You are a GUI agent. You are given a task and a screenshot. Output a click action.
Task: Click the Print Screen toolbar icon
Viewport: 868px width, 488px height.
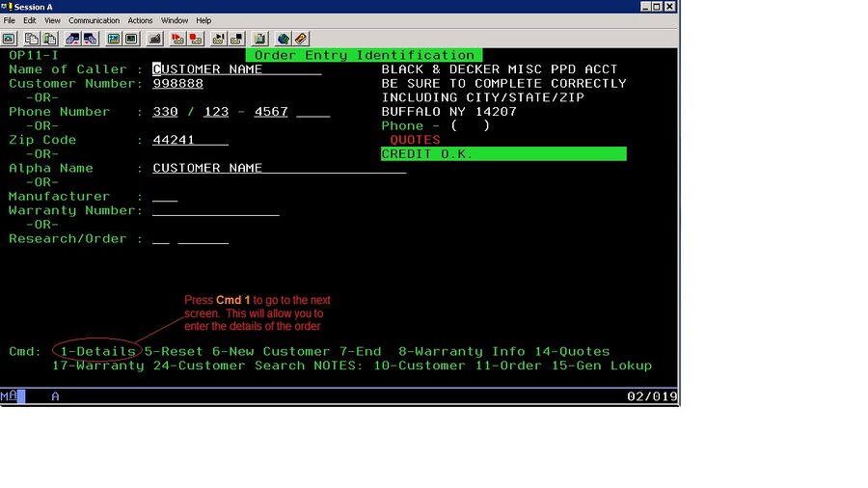(x=9, y=39)
